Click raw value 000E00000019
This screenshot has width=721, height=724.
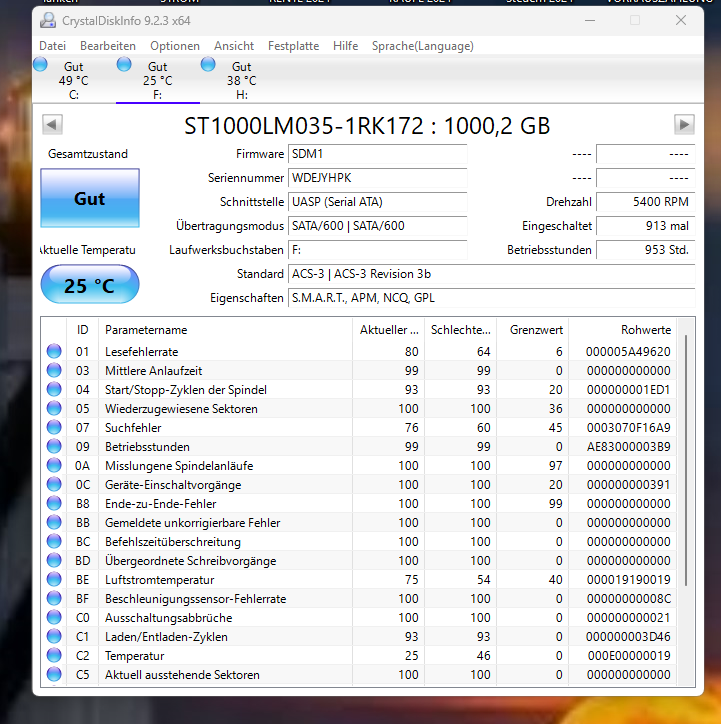point(629,656)
